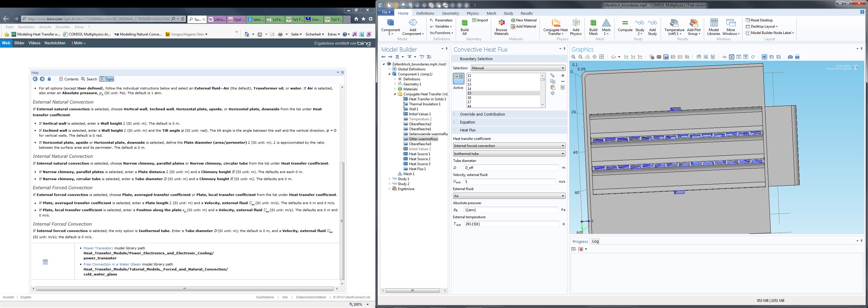Switch to the Results ribbon tab
The height and width of the screenshot is (308, 868).
[526, 13]
